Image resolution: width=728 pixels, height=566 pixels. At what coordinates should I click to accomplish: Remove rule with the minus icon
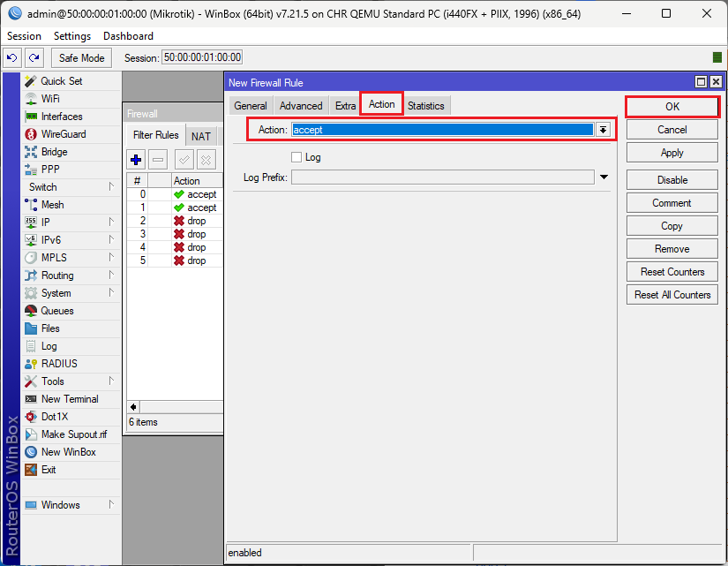point(158,160)
